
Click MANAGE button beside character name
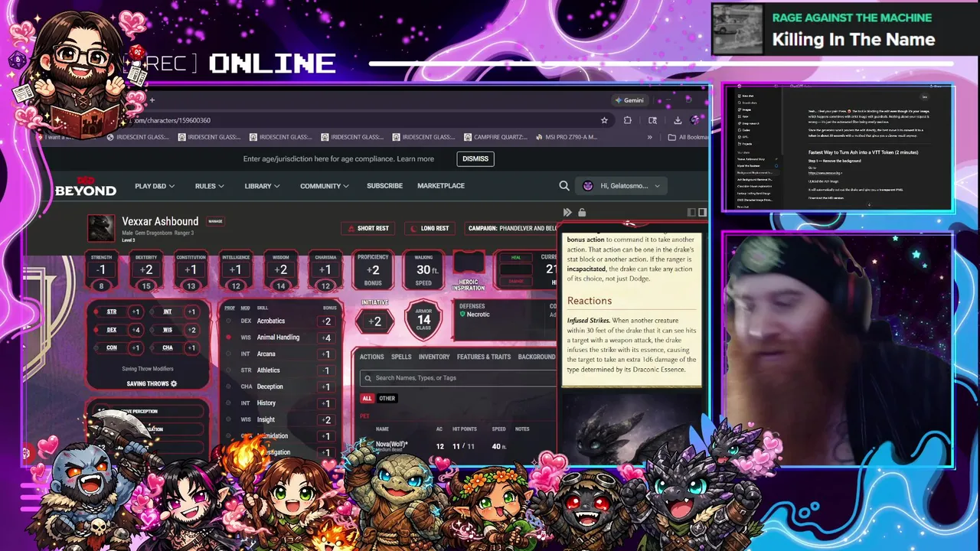point(215,221)
